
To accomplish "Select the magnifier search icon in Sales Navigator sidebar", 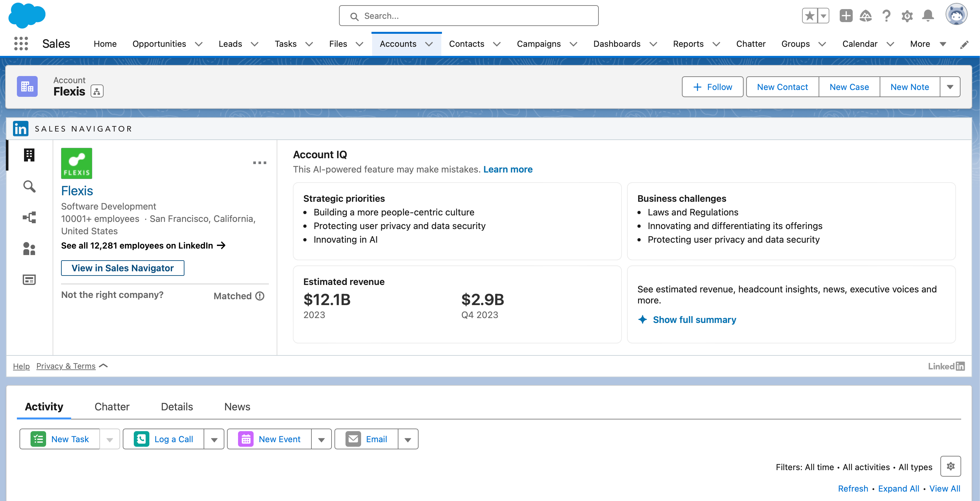I will coord(29,186).
